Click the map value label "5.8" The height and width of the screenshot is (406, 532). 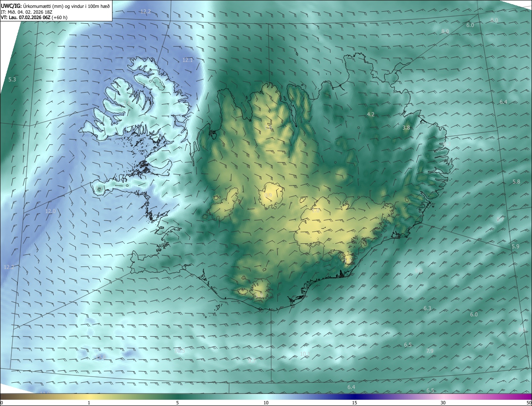point(516,182)
